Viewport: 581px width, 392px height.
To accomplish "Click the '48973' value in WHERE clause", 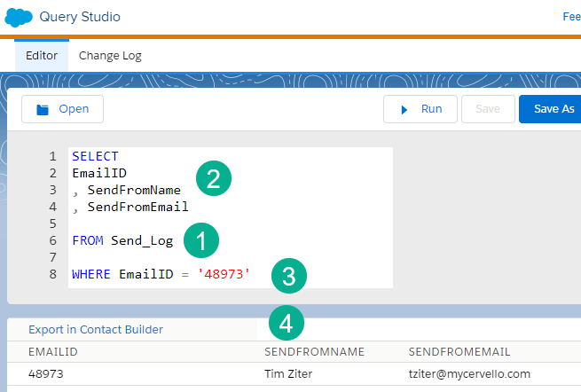I will pos(224,275).
